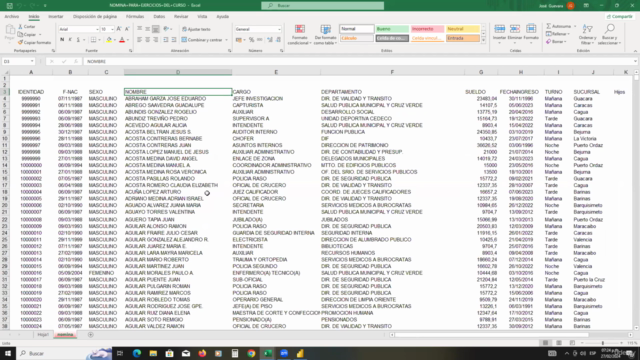This screenshot has width=640, height=360.
Task: Click the accounting number format icon
Action: [x=239, y=40]
